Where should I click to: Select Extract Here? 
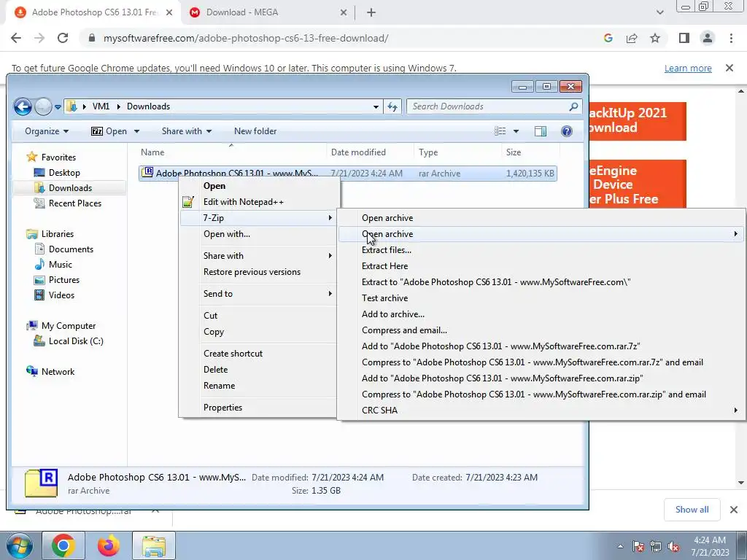384,266
